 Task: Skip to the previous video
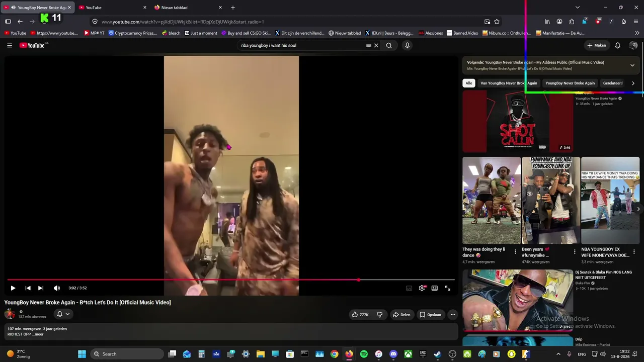[x=28, y=288]
